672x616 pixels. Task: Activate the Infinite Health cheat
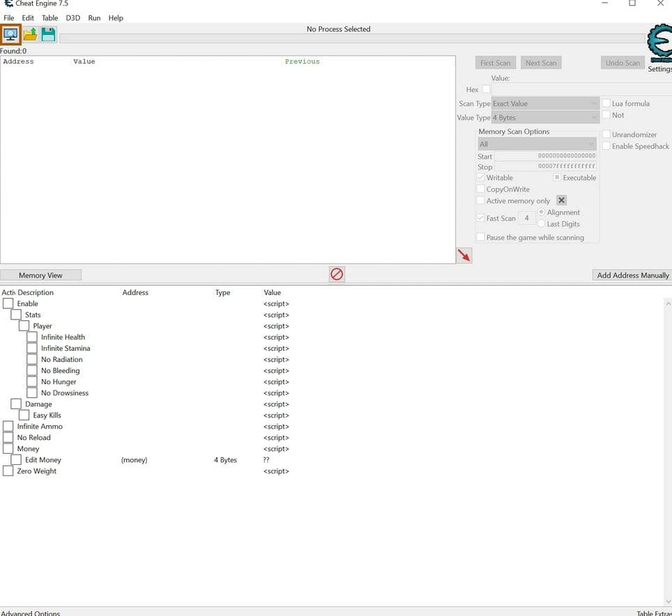(x=32, y=337)
